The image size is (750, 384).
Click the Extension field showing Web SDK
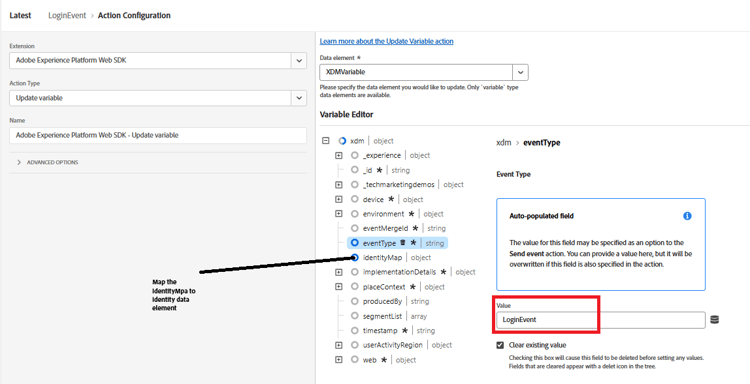tap(151, 61)
